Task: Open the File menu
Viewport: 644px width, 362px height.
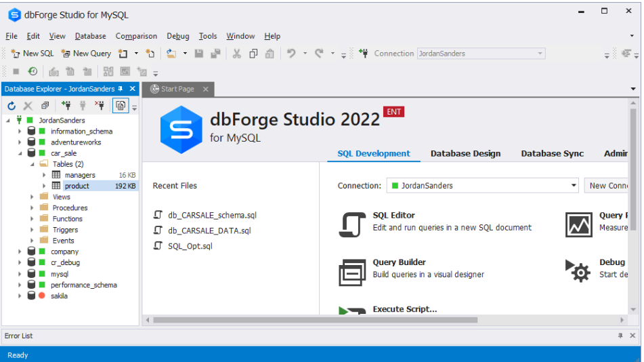Action: (x=12, y=36)
